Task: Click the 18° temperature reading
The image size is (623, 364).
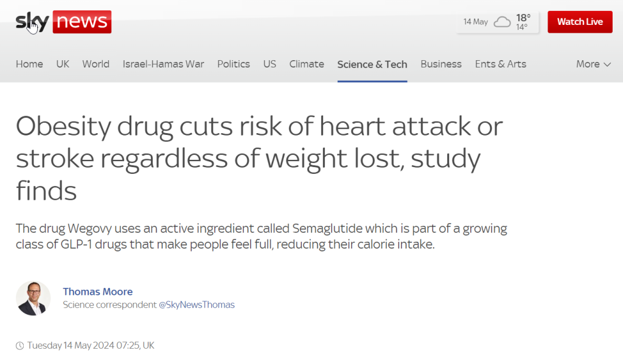Action: (x=523, y=18)
